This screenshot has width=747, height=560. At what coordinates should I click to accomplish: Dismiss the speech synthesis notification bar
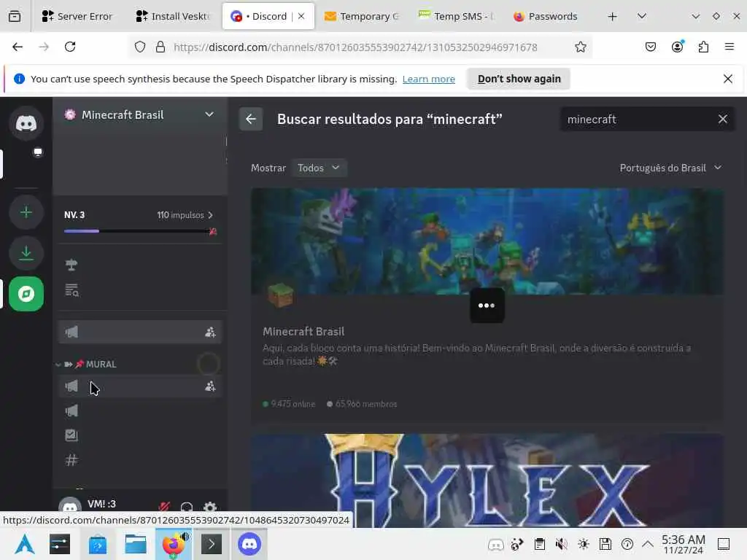pyautogui.click(x=727, y=79)
